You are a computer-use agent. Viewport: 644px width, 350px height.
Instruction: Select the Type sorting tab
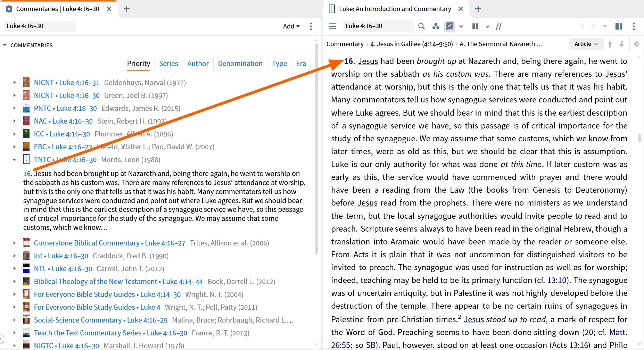pos(279,64)
